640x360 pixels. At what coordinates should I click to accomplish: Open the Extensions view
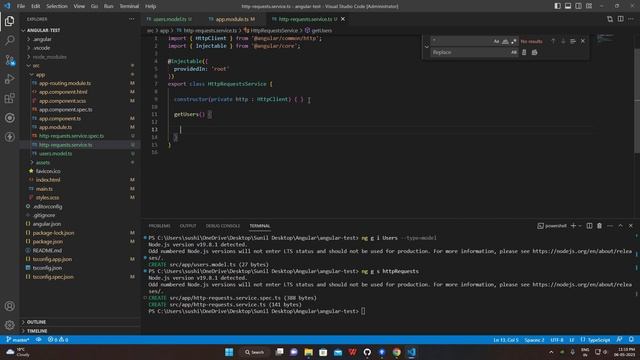pyautogui.click(x=9, y=98)
